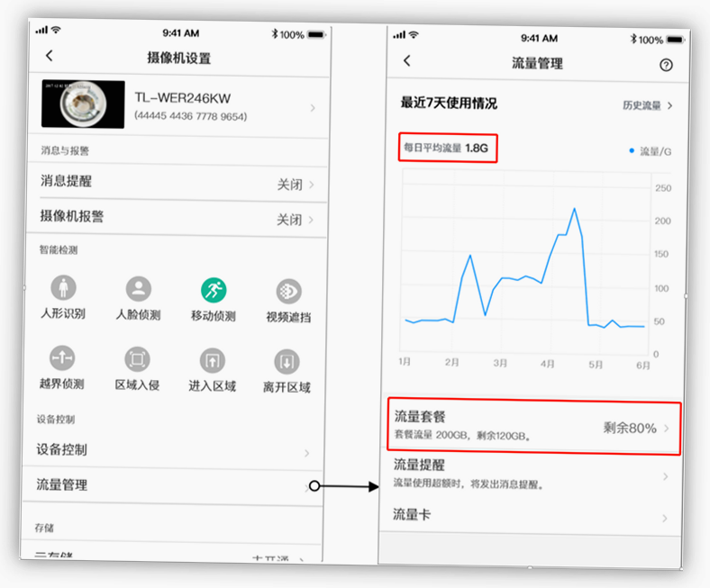Viewport: 710px width, 588px height.
Task: Select the 人形识别 detection icon
Action: click(x=63, y=288)
